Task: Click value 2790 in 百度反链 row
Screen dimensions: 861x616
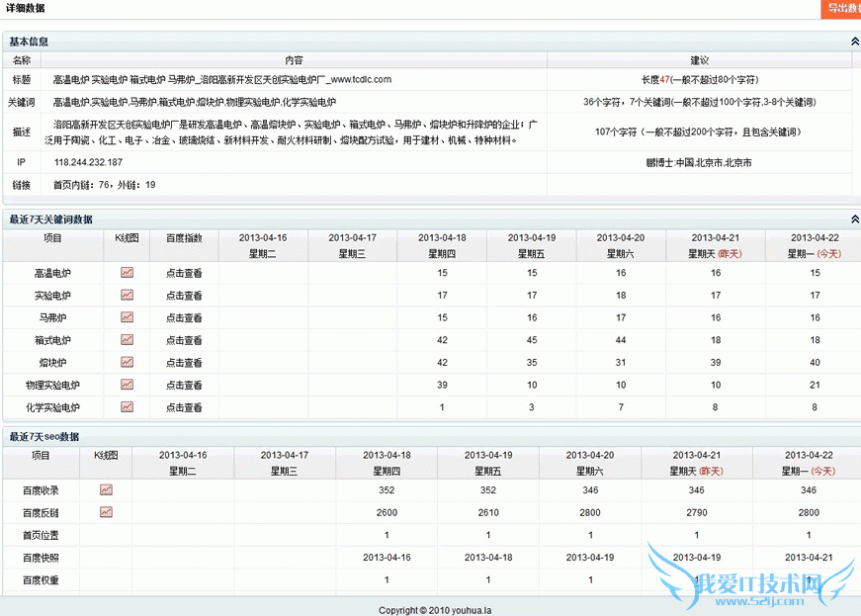Action: 696,513
